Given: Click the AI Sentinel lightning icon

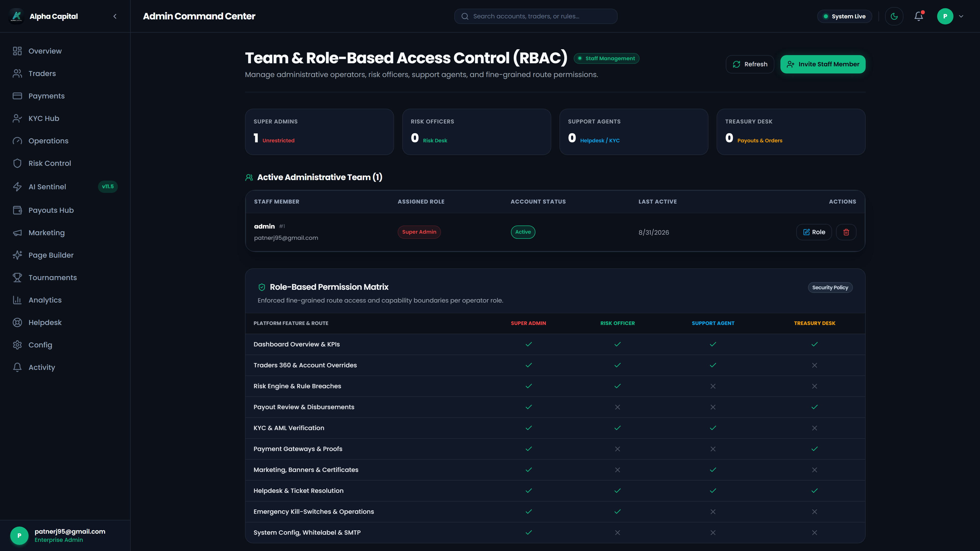Looking at the screenshot, I should coord(17,187).
